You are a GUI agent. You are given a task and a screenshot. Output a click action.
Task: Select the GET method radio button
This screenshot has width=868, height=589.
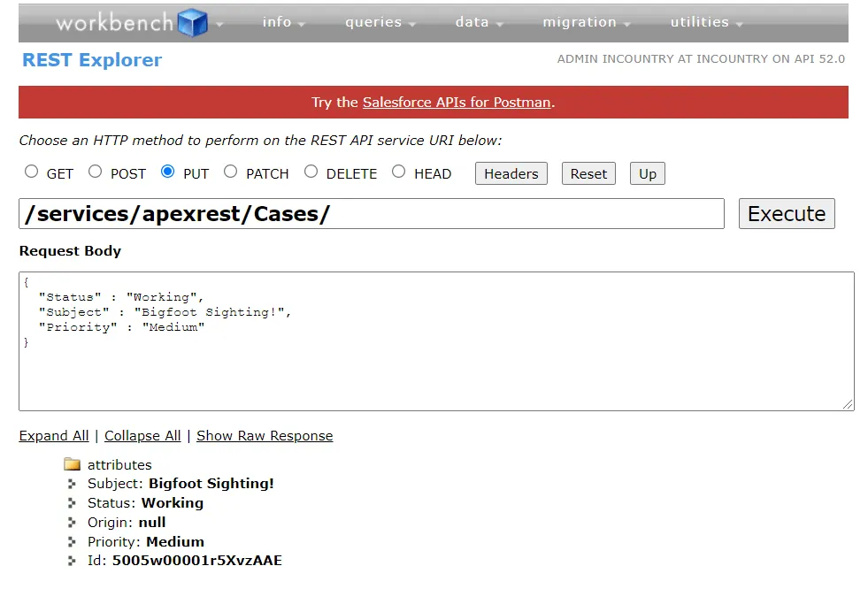click(32, 172)
